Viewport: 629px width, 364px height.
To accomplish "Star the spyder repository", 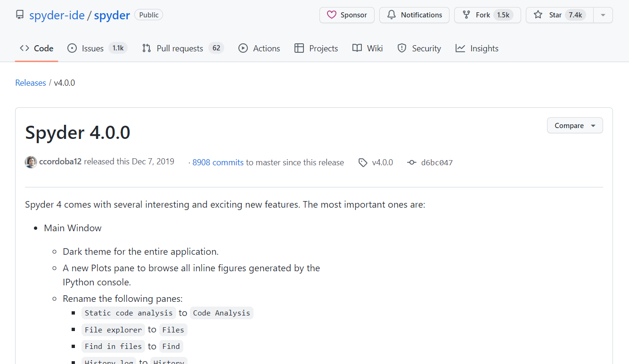I will pyautogui.click(x=560, y=15).
